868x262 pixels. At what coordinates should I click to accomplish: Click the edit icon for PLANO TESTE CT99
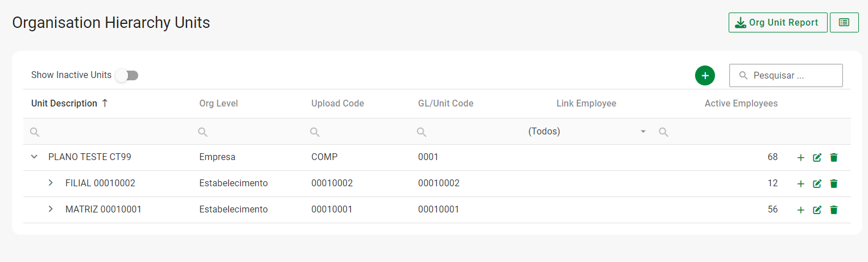tap(817, 158)
